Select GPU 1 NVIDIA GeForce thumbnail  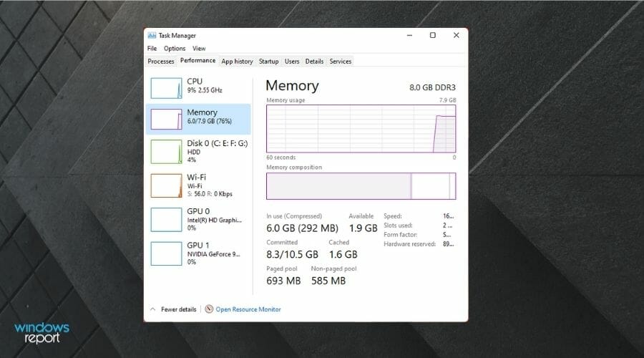[166, 253]
